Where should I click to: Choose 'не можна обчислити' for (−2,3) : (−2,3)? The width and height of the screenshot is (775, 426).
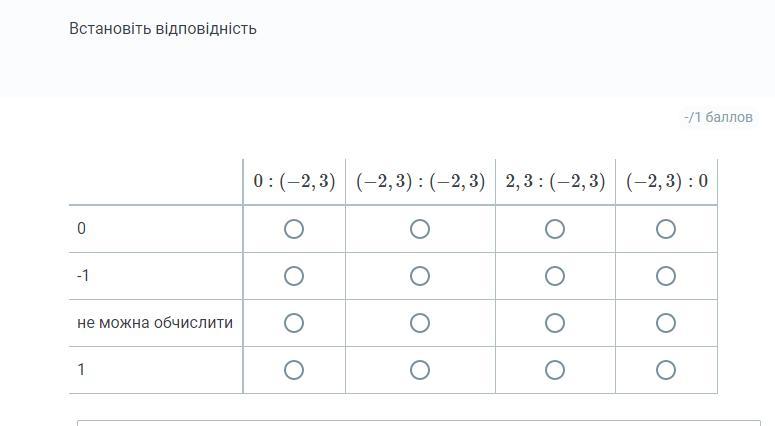[x=420, y=323]
